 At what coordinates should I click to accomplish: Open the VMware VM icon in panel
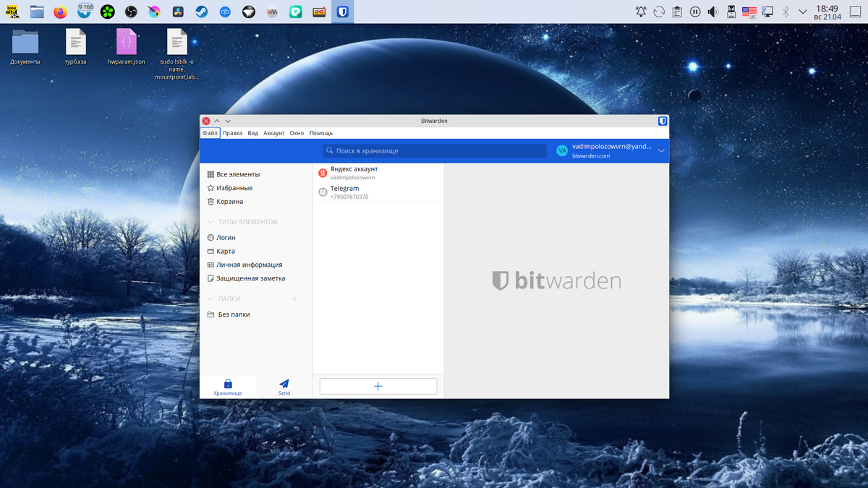click(x=272, y=12)
